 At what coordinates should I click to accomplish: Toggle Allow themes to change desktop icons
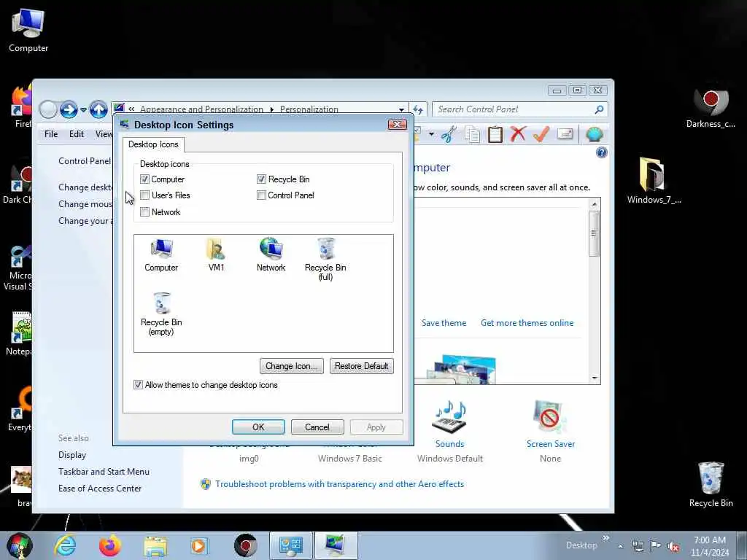(x=138, y=385)
